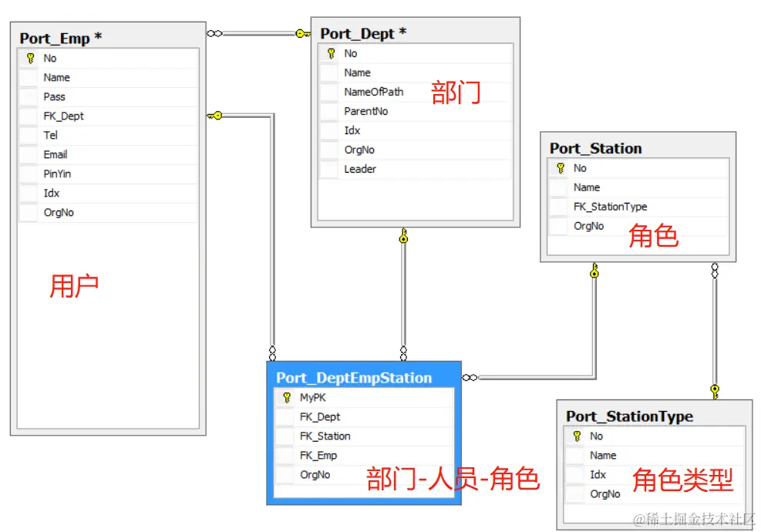Select the Name column in Port_Station
Viewport: 761px width, 532px height.
638,187
